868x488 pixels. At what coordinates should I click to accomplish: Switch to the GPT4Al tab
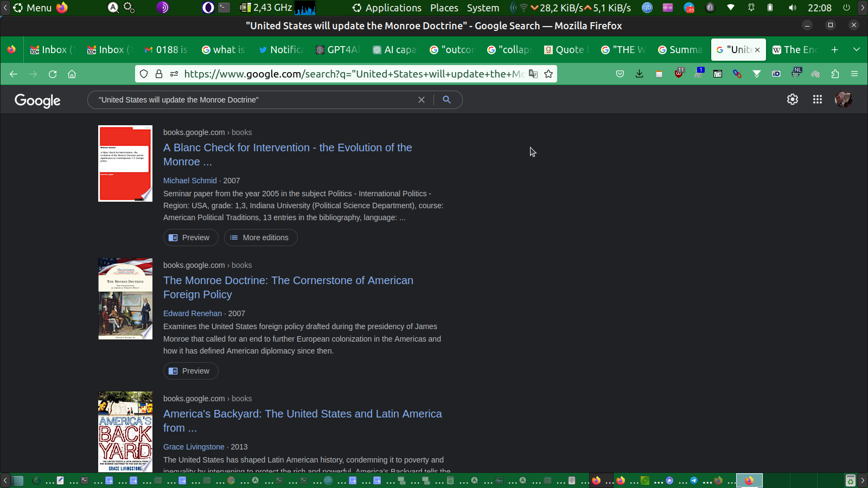[x=337, y=50]
